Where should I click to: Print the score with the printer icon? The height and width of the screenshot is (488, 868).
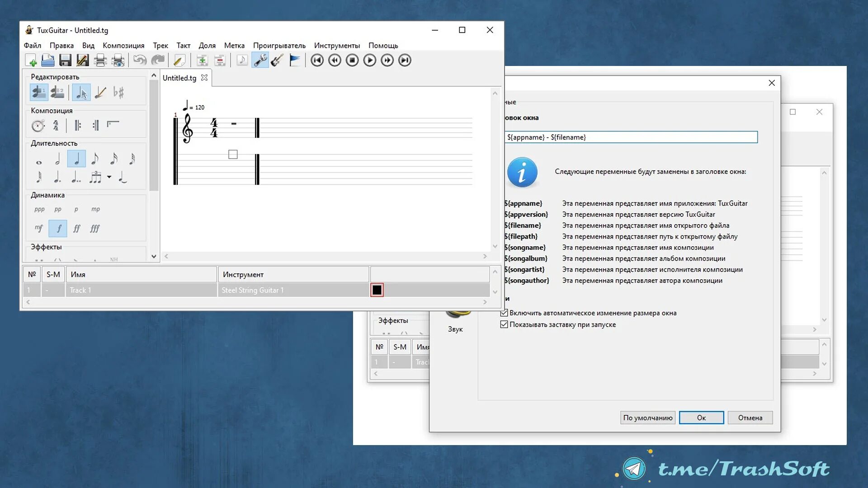[x=100, y=60]
